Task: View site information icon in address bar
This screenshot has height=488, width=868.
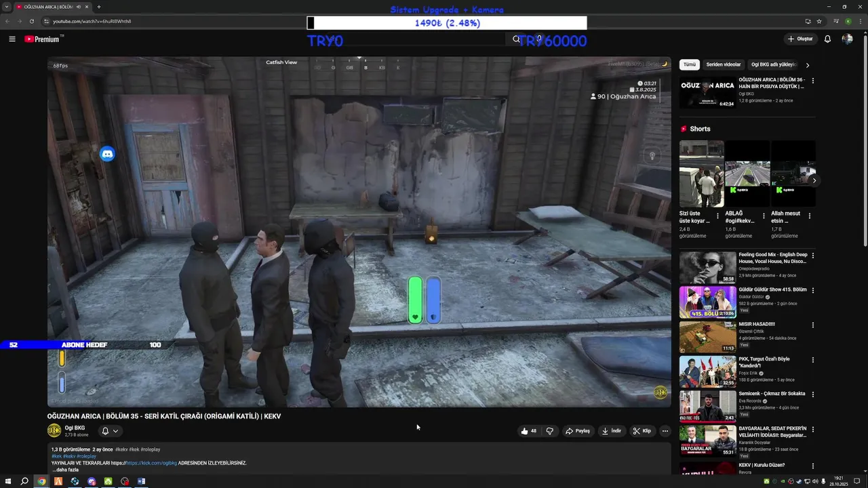Action: click(45, 21)
